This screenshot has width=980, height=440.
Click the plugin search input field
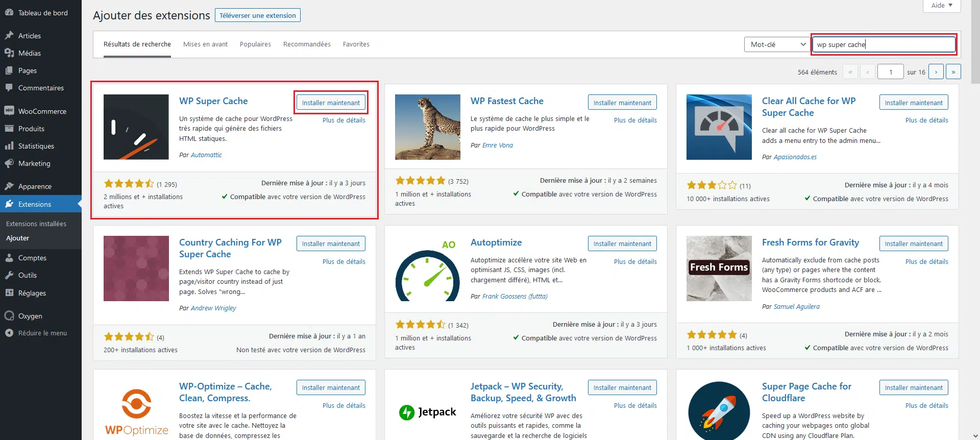pos(884,44)
